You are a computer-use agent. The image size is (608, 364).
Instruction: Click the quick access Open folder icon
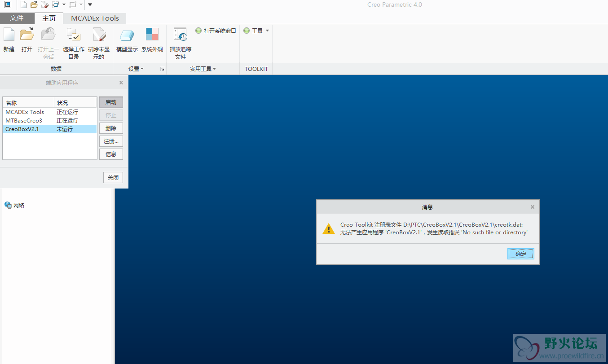pos(34,4)
